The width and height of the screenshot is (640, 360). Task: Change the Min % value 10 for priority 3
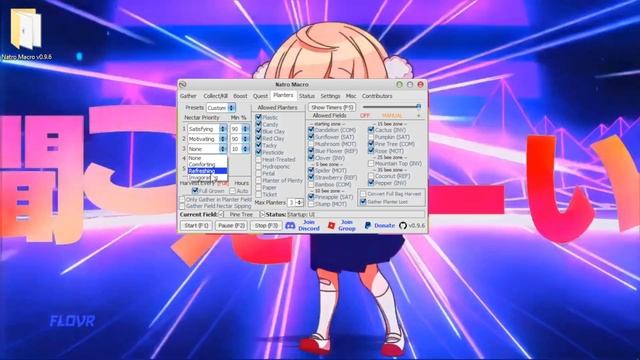click(x=240, y=149)
